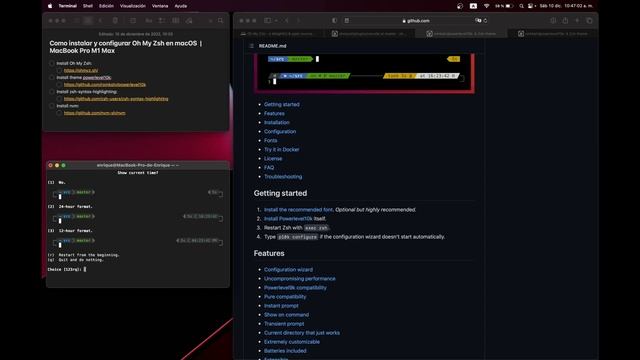640x360 pixels.
Task: Open the Installation contents link
Action: tap(277, 122)
